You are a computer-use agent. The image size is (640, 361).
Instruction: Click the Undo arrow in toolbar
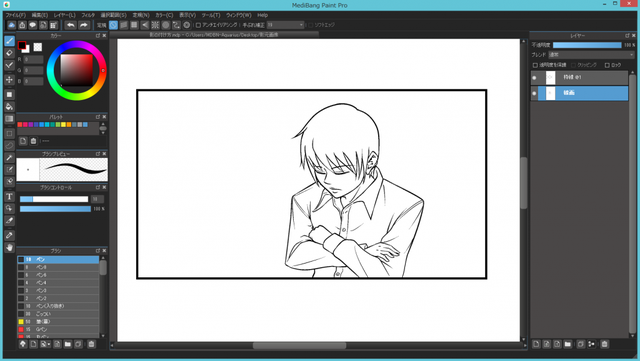click(71, 25)
